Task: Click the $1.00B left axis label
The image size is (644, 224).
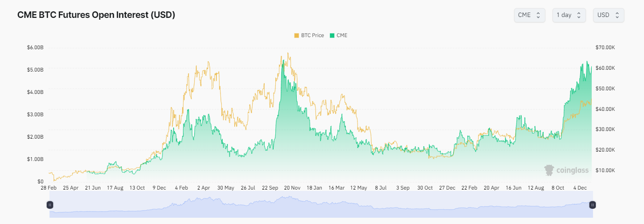Action: pos(35,159)
